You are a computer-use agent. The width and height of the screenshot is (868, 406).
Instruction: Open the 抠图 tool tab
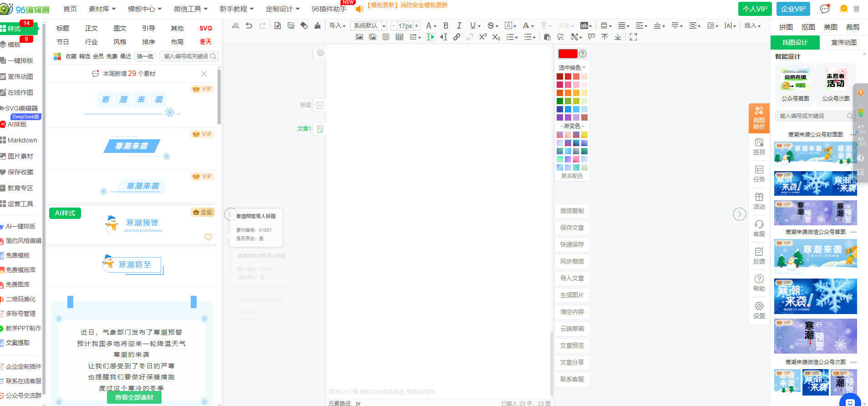[808, 27]
